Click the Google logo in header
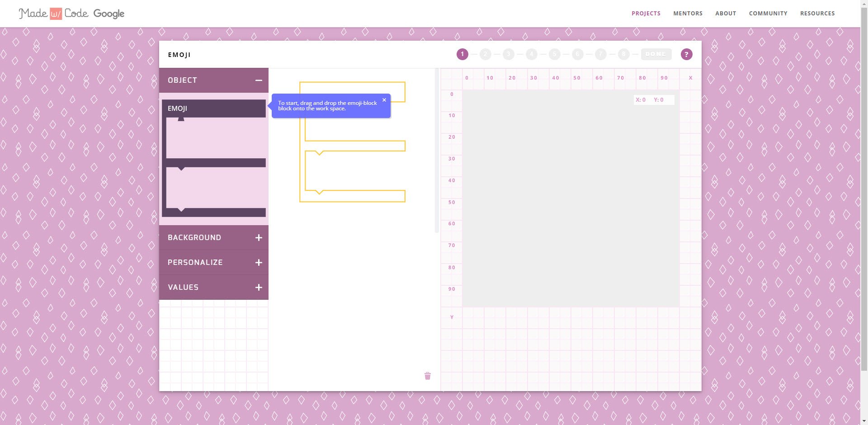Viewport: 868px width, 425px height. 109,14
